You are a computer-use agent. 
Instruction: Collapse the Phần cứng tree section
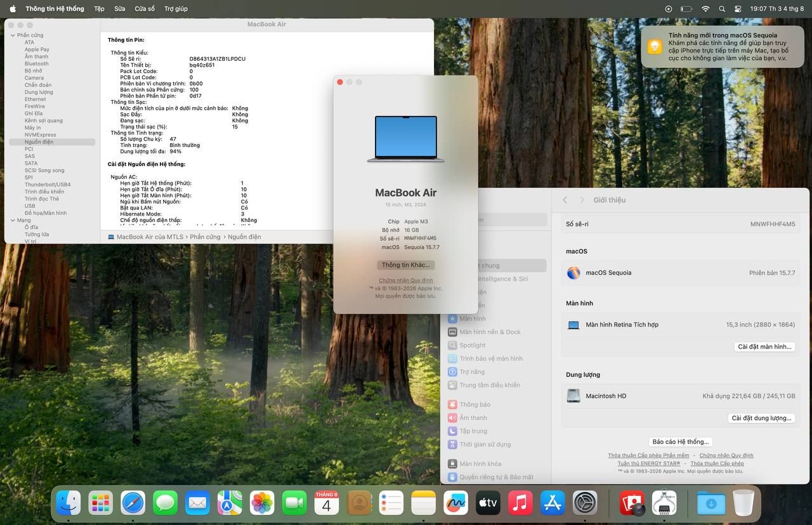click(x=13, y=36)
